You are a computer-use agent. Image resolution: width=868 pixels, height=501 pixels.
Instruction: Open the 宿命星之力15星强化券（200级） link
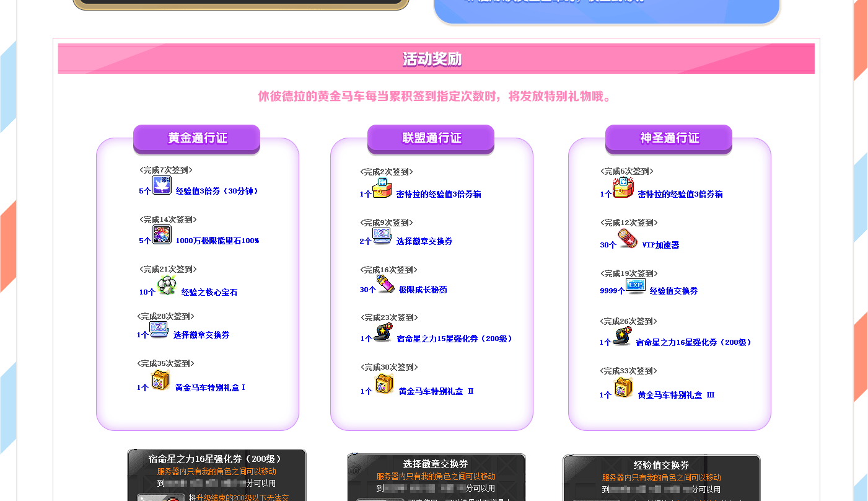click(x=455, y=339)
